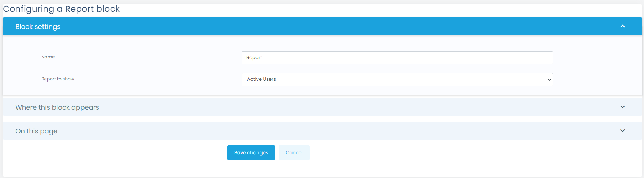Click the down chevron for On this page

click(622, 131)
